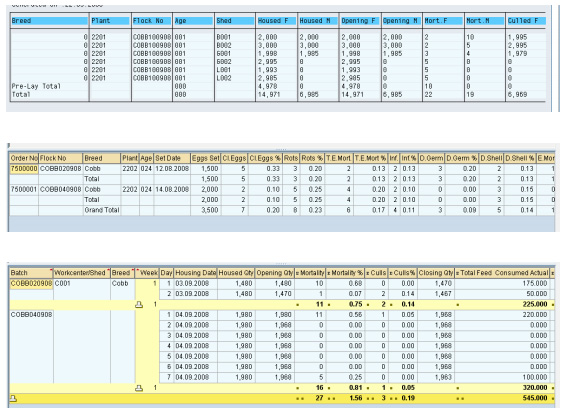The image size is (565, 415).
Task: Click the Week column header
Action: pos(147,273)
